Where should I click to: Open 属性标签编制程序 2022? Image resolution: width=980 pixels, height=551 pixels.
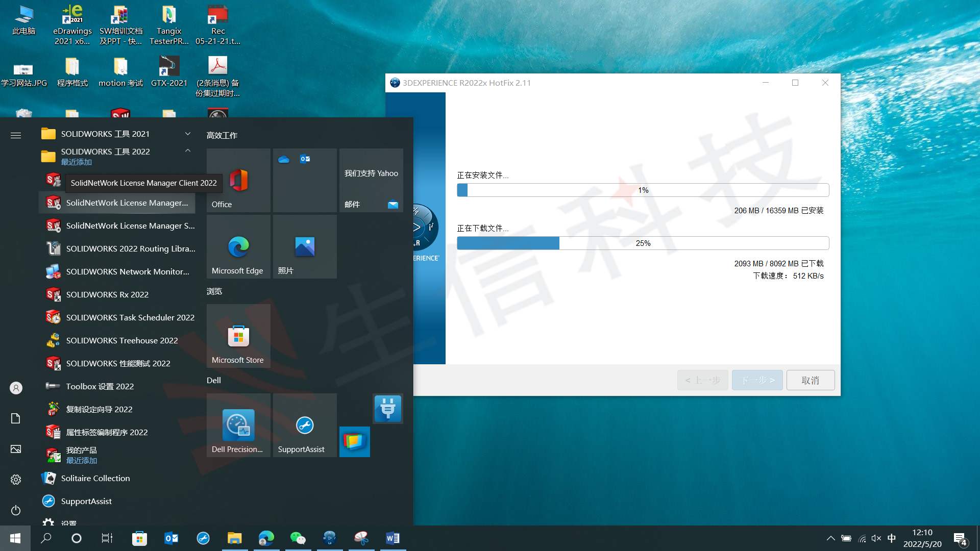(117, 432)
